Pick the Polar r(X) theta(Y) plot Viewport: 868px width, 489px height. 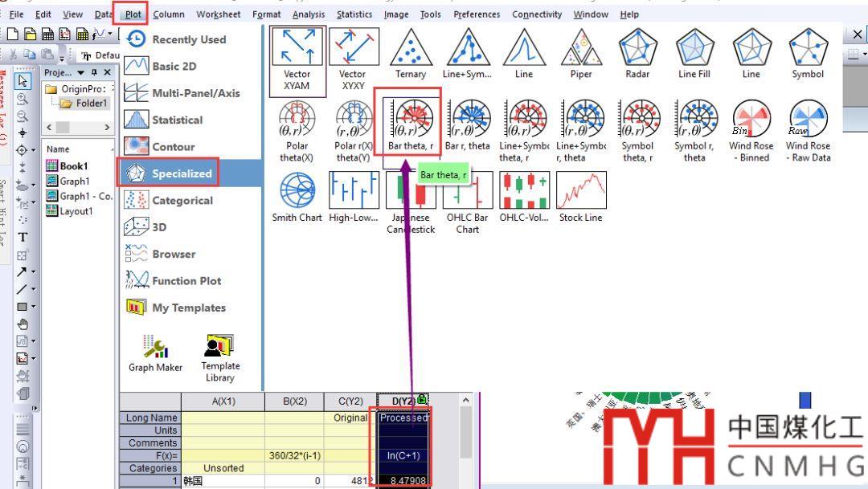pos(353,132)
